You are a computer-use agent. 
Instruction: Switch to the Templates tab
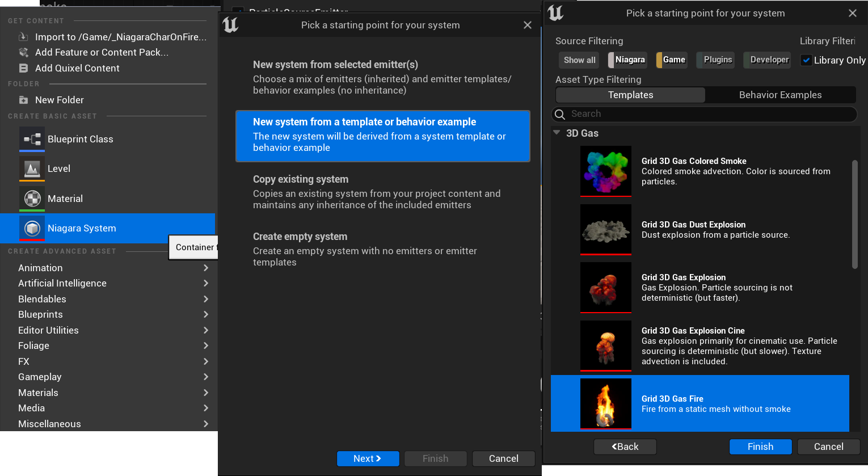(630, 95)
